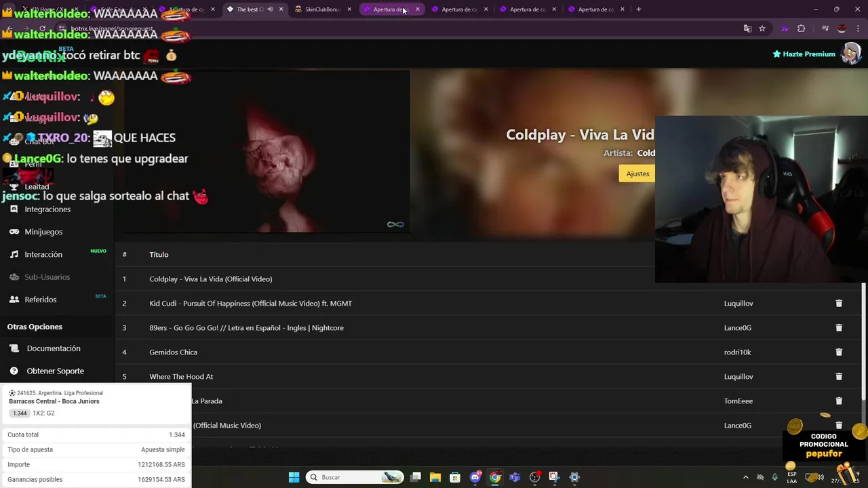Open the Chrome three-dot menu
This screenshot has height=488, width=868.
857,28
